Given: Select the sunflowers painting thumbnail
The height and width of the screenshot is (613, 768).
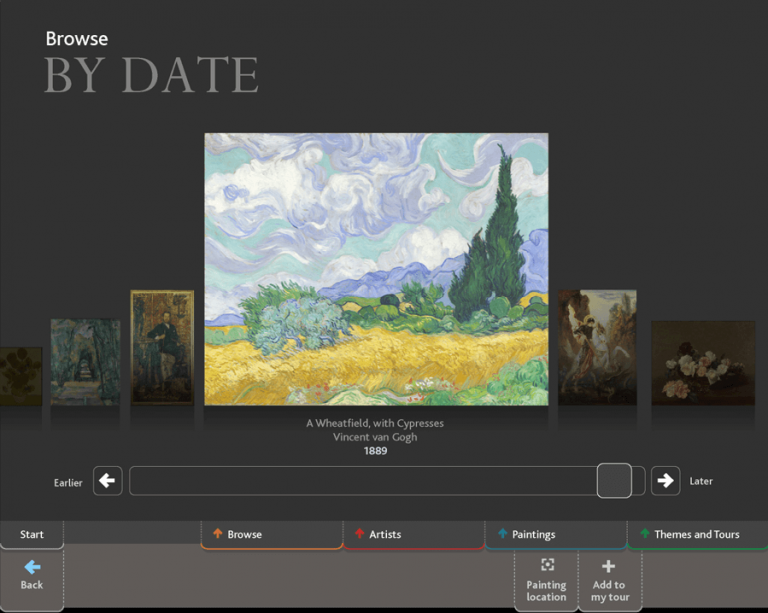Looking at the screenshot, I should (x=21, y=376).
